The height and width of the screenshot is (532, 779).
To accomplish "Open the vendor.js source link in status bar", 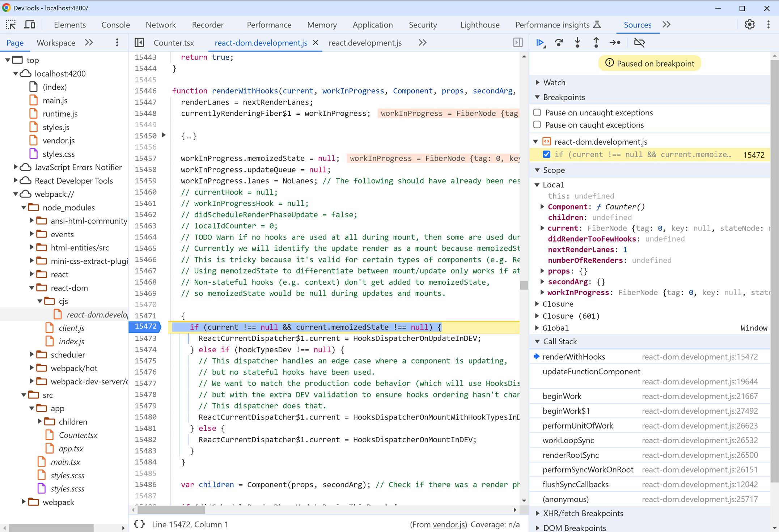I will [449, 524].
